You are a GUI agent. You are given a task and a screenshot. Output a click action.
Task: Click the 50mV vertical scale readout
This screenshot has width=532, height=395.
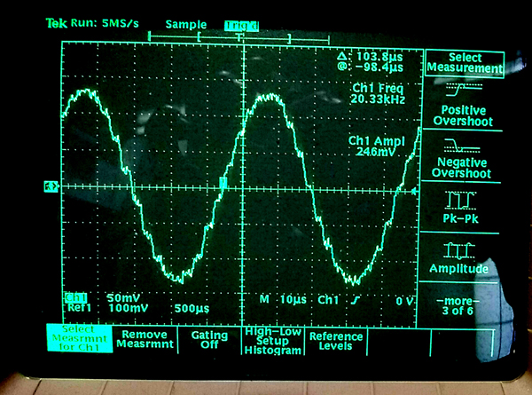(123, 298)
